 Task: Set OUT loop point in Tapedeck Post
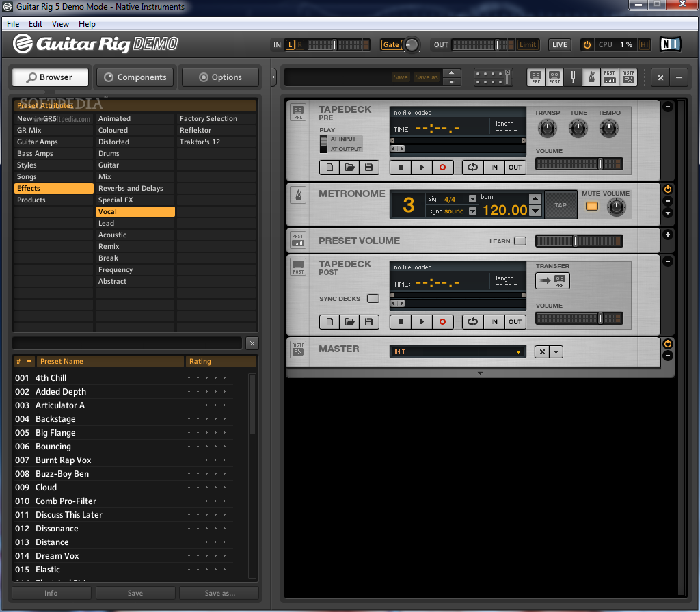[515, 321]
